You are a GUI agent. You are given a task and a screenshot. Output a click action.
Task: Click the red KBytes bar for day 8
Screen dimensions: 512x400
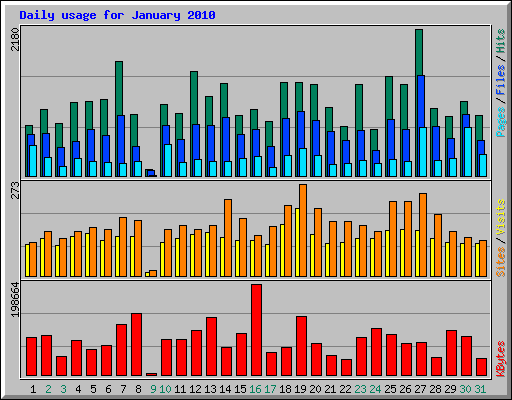click(x=136, y=345)
